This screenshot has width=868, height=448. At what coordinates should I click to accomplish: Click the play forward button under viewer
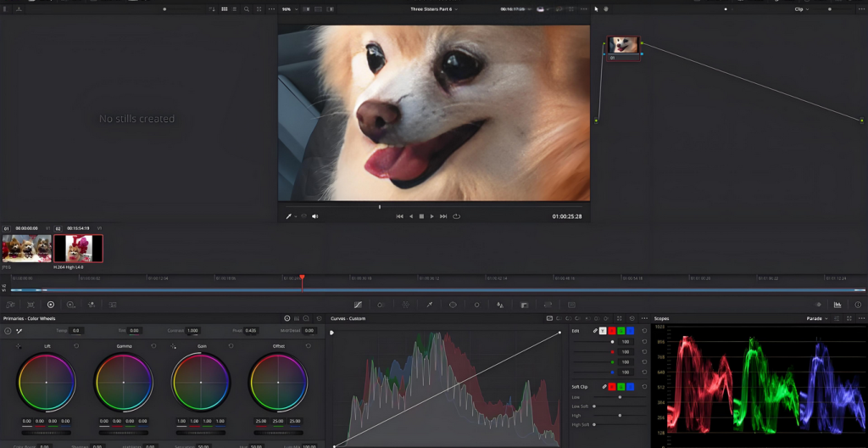[431, 216]
